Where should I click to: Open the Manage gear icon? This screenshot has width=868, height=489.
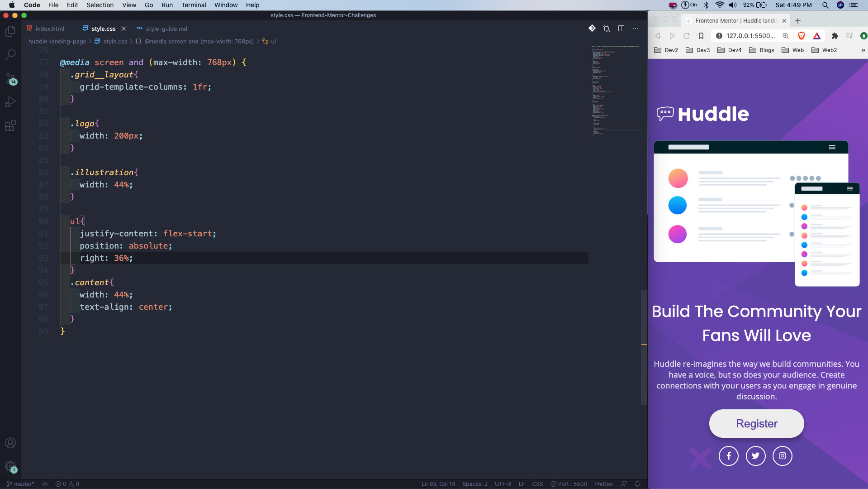click(10, 466)
